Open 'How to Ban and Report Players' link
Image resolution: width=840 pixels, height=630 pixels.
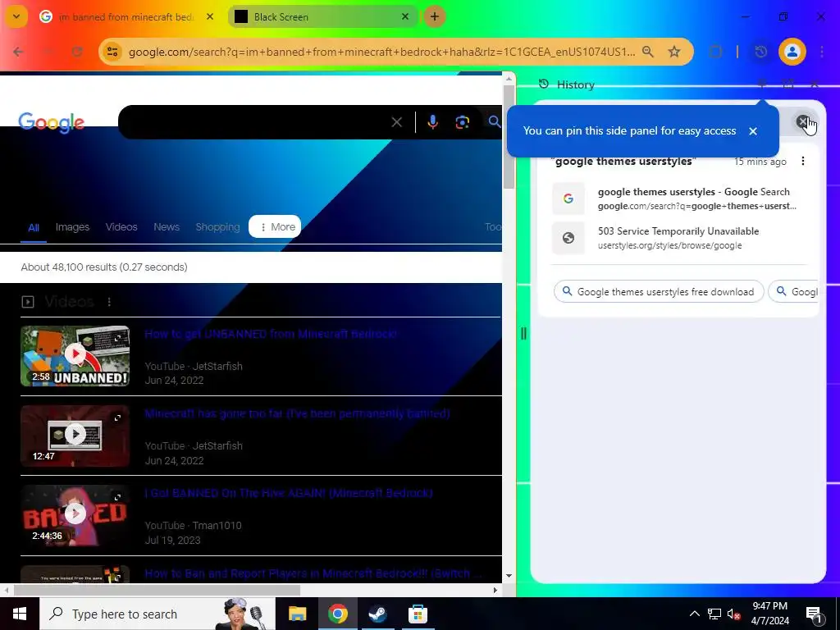point(313,573)
